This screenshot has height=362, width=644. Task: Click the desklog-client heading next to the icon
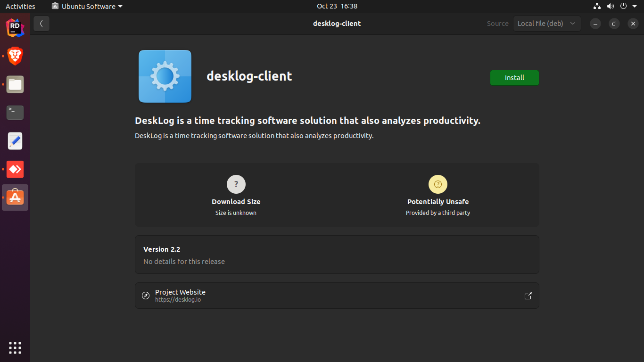tap(249, 76)
